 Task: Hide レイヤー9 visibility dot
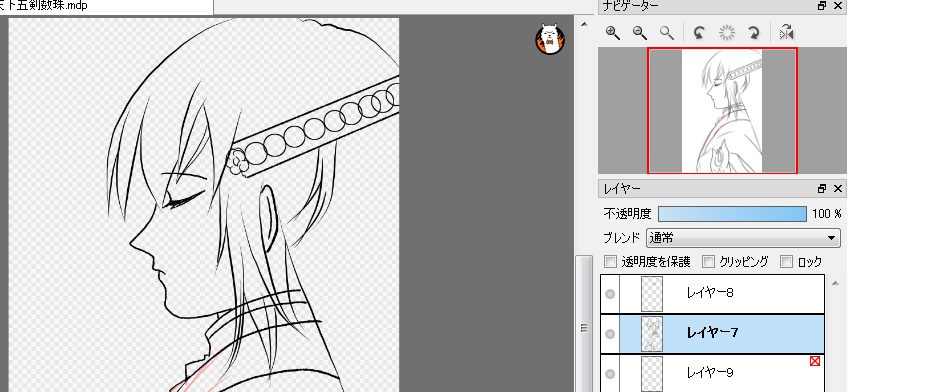coord(610,374)
